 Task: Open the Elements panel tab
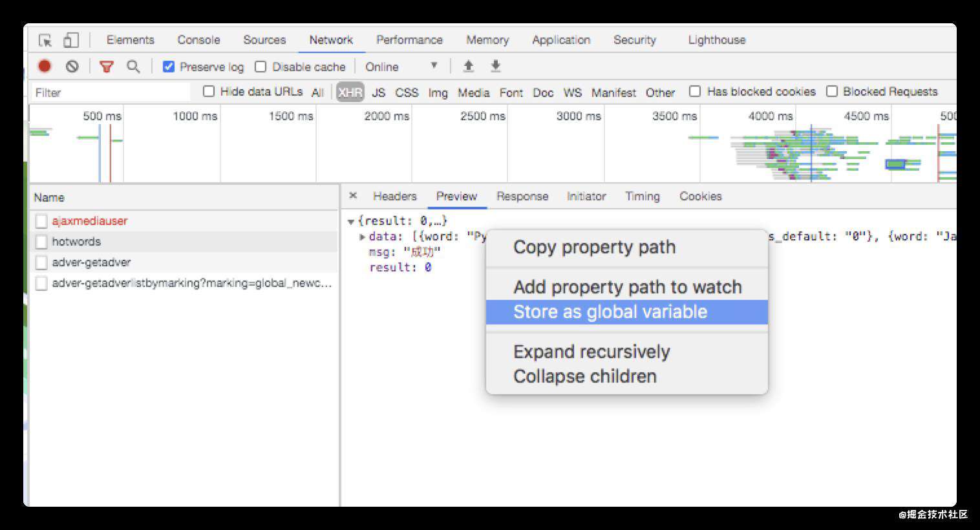coord(131,40)
